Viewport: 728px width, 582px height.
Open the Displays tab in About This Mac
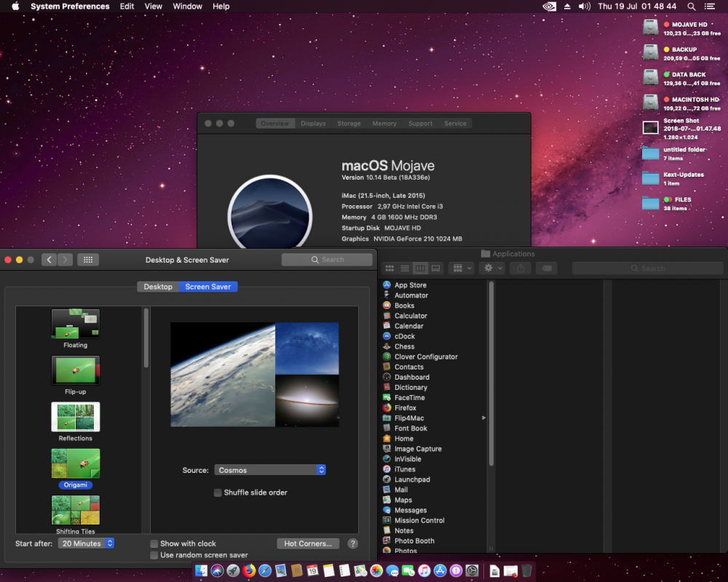click(x=313, y=124)
